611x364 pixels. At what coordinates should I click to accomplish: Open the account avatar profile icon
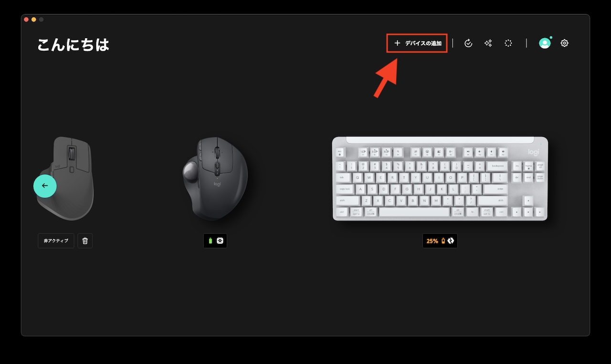click(545, 43)
